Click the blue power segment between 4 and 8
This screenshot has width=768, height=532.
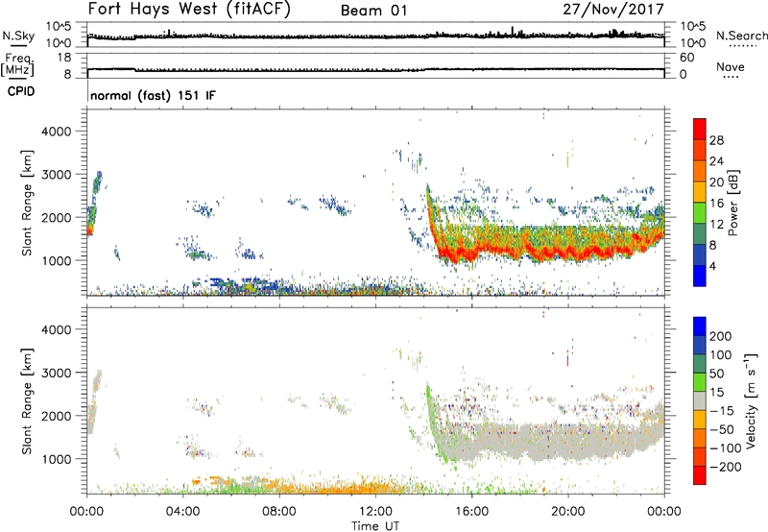point(700,255)
